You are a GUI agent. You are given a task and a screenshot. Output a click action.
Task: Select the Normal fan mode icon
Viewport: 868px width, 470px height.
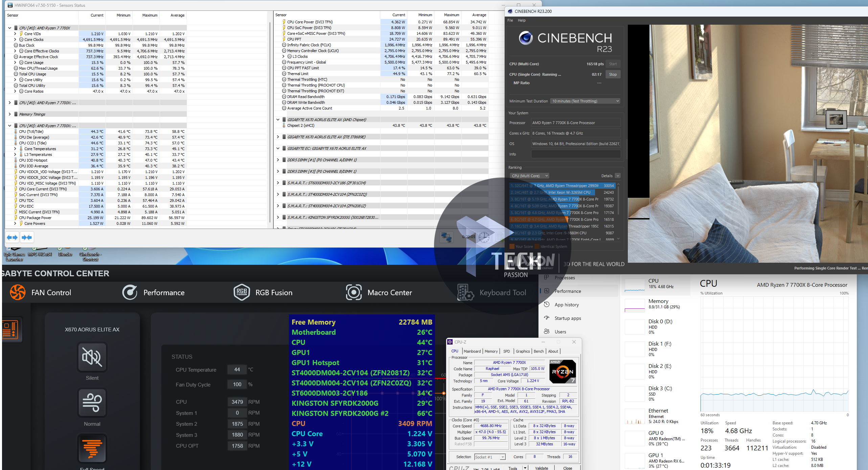92,402
